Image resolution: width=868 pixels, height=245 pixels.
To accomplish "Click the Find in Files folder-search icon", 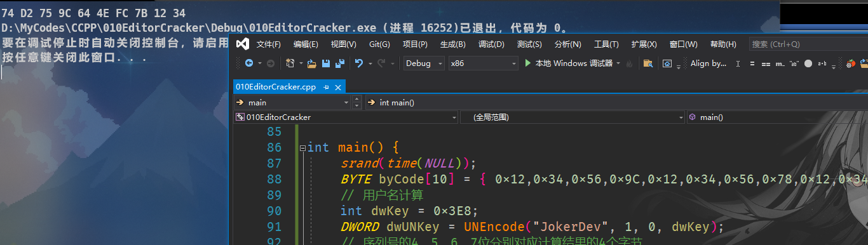I will pos(648,63).
